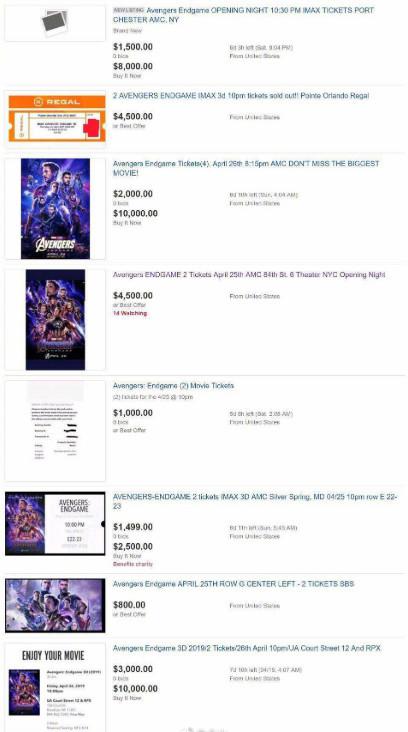Click the 'Enjoy Your Movie' confirmation thumbnail

[55, 687]
